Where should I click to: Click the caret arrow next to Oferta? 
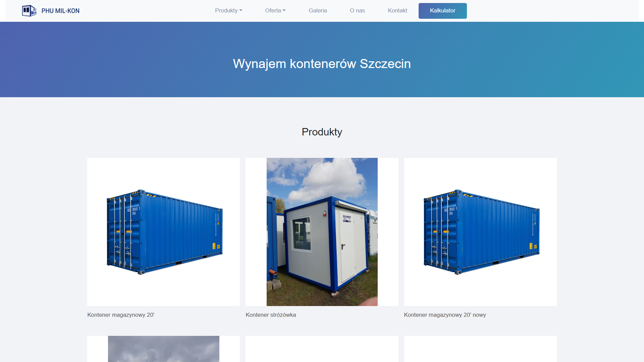284,10
